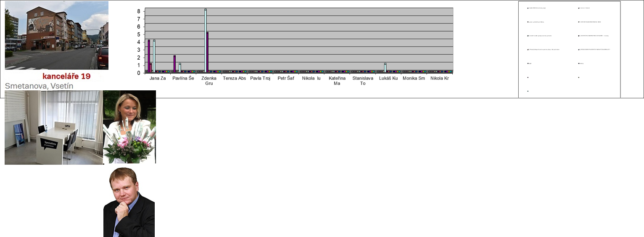Click the 'Tereza Abs' axis label
This screenshot has height=237, width=644.
pyautogui.click(x=234, y=78)
